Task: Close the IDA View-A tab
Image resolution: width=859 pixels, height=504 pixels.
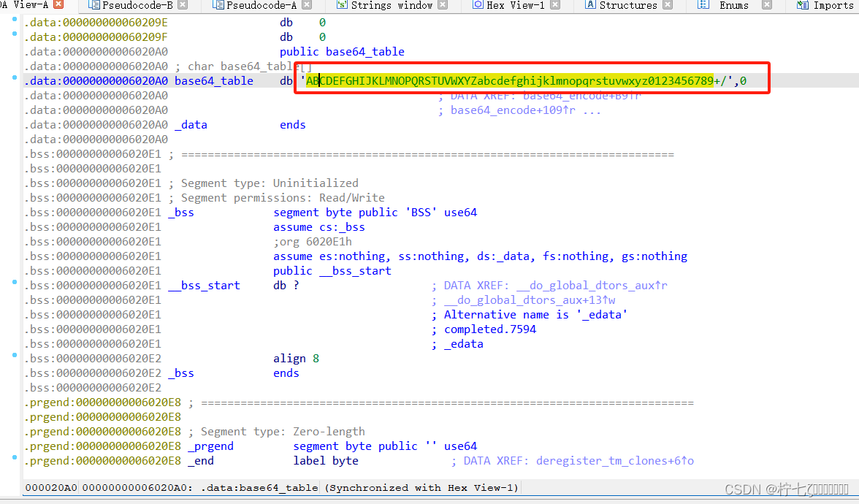Action: coord(58,4)
